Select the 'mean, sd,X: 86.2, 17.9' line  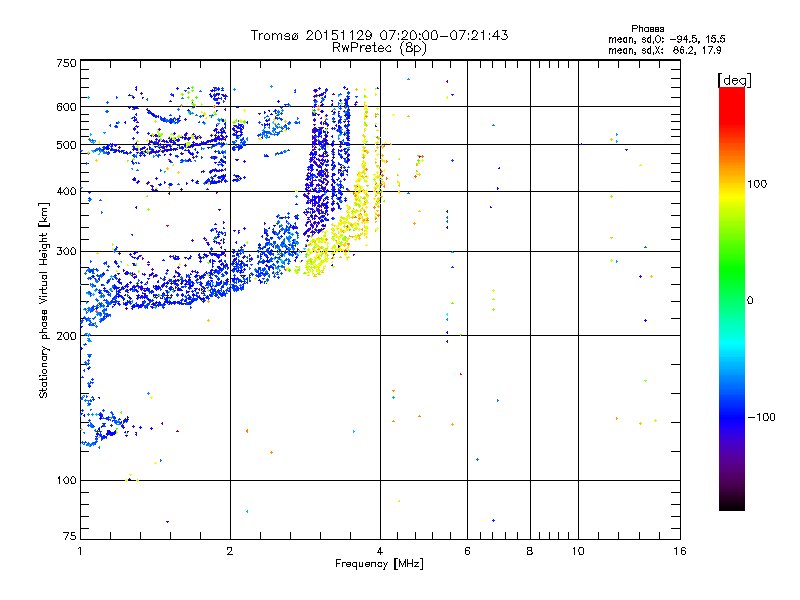point(664,50)
